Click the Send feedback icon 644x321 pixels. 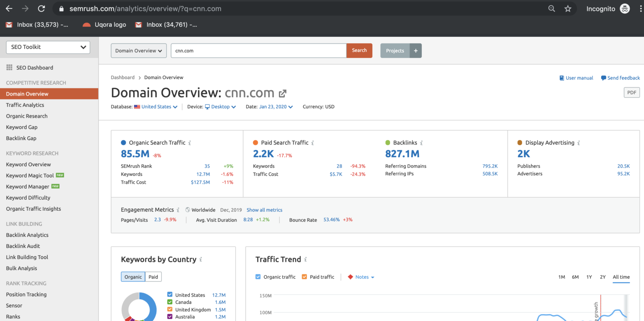(x=604, y=78)
